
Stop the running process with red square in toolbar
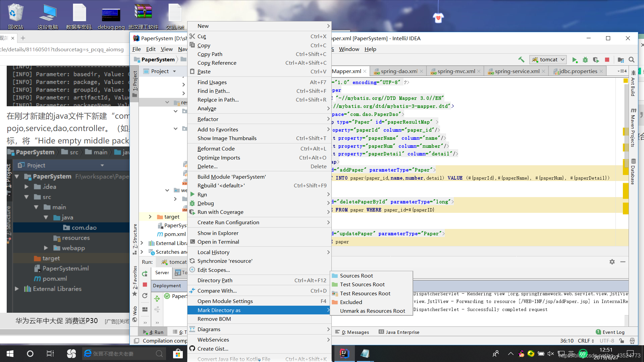click(x=607, y=60)
